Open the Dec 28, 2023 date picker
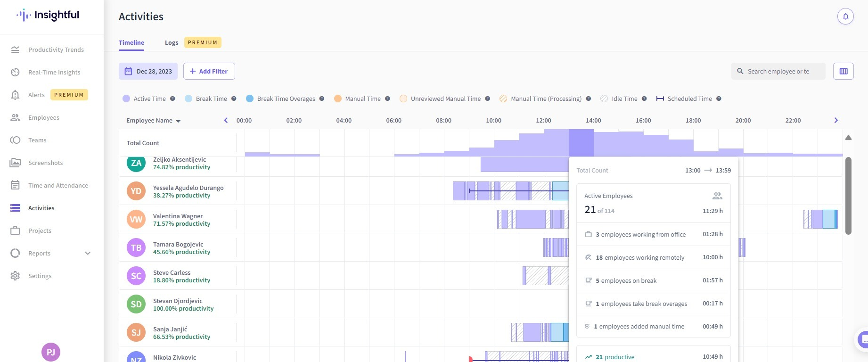The image size is (868, 362). (148, 71)
